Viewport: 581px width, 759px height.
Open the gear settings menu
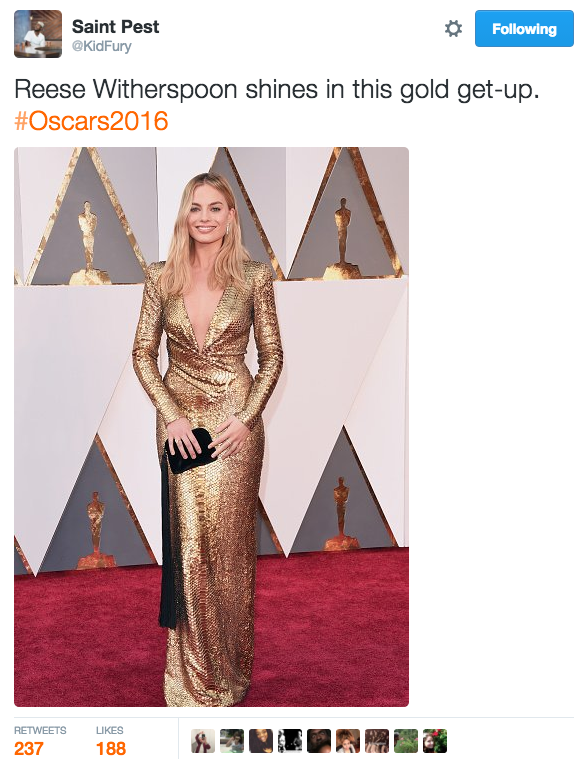click(453, 29)
